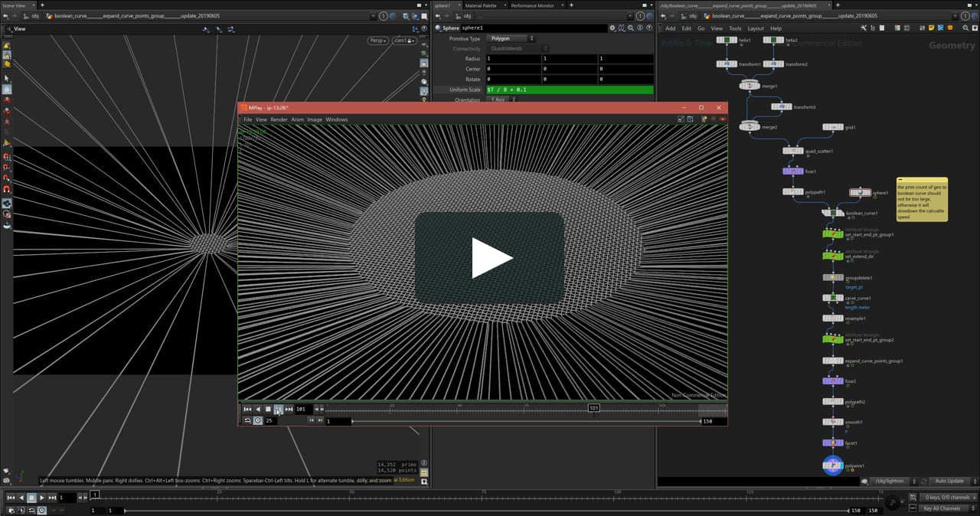The height and width of the screenshot is (516, 980).
Task: Click the Uniform Scale expression field
Action: [x=570, y=90]
